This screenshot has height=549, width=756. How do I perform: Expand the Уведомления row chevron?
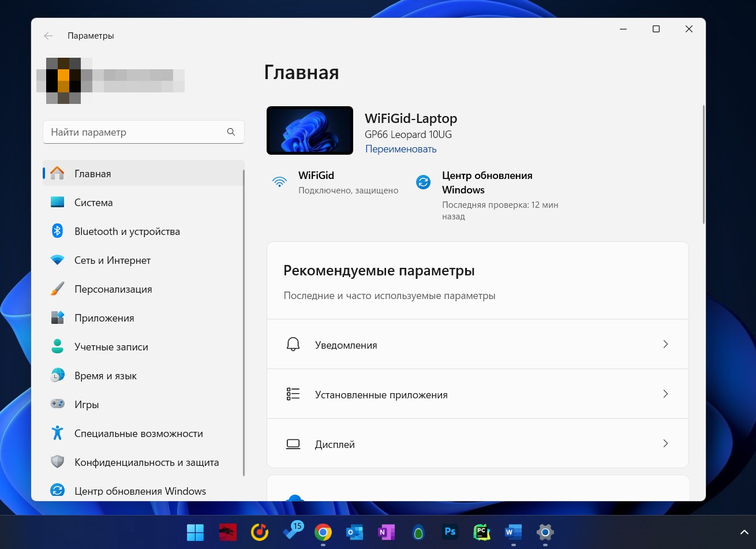(665, 344)
